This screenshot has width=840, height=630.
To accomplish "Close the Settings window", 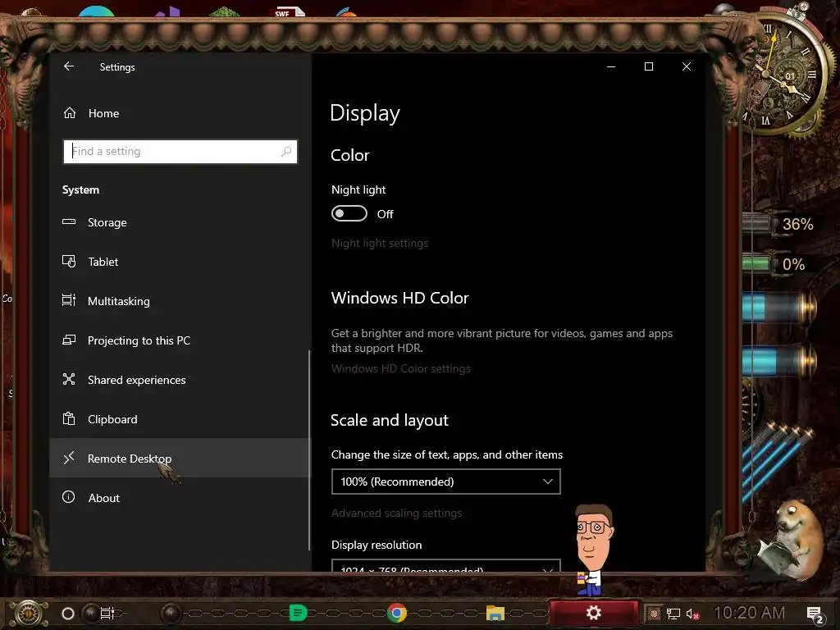I will (687, 66).
